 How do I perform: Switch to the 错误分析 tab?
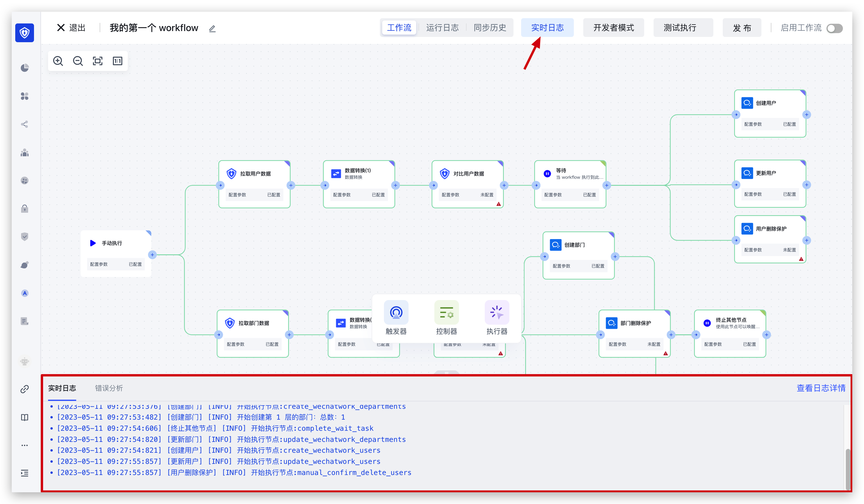pos(109,388)
